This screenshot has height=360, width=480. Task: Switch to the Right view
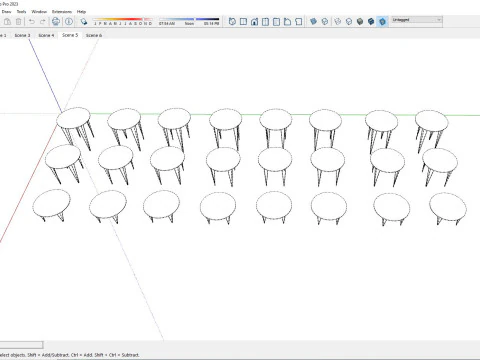pos(265,22)
